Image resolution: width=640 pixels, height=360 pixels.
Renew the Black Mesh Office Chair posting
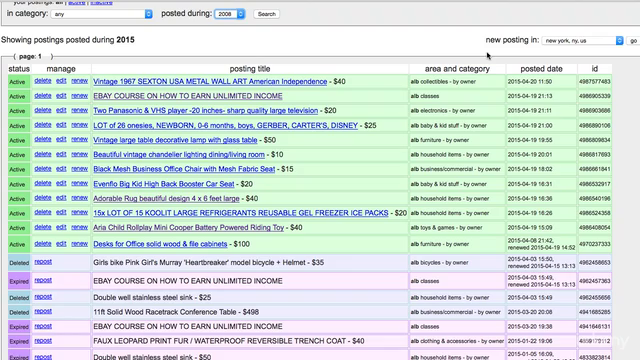pos(80,169)
